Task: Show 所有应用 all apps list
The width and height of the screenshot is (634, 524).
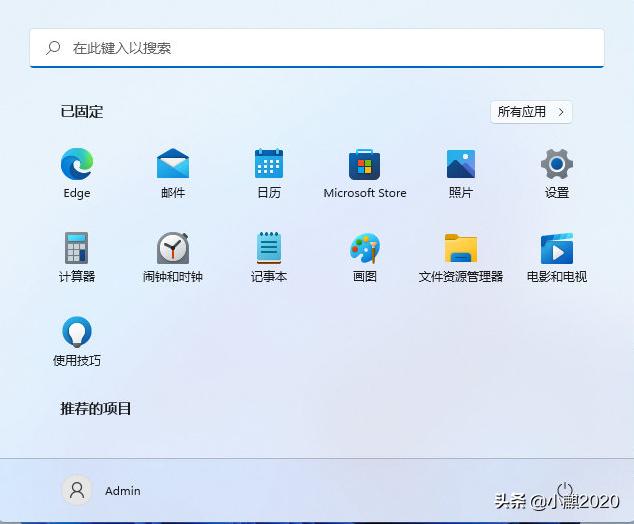Action: 531,112
